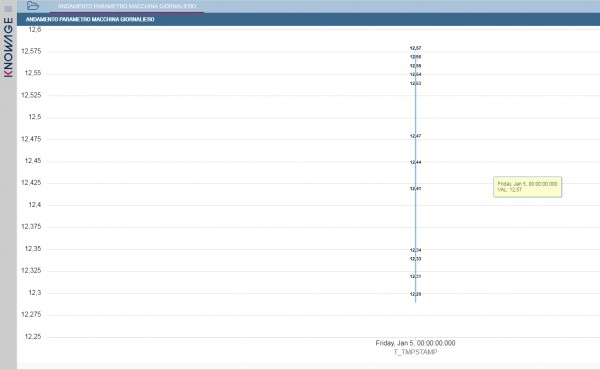Click the 12,47 data point label
This screenshot has width=600, height=370.
[x=415, y=136]
